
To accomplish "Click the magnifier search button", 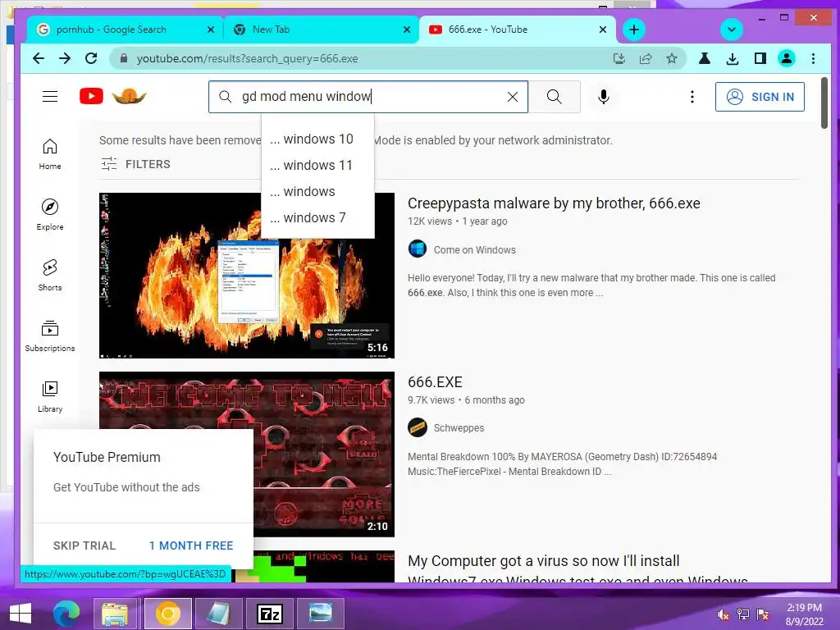I will [555, 97].
